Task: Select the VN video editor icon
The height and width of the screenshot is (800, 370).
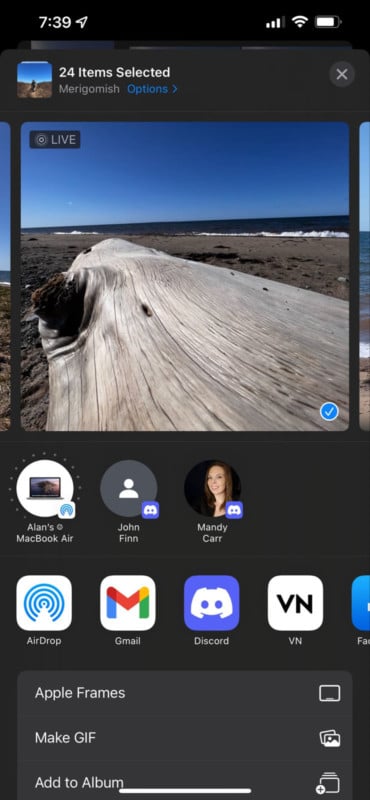Action: 295,603
